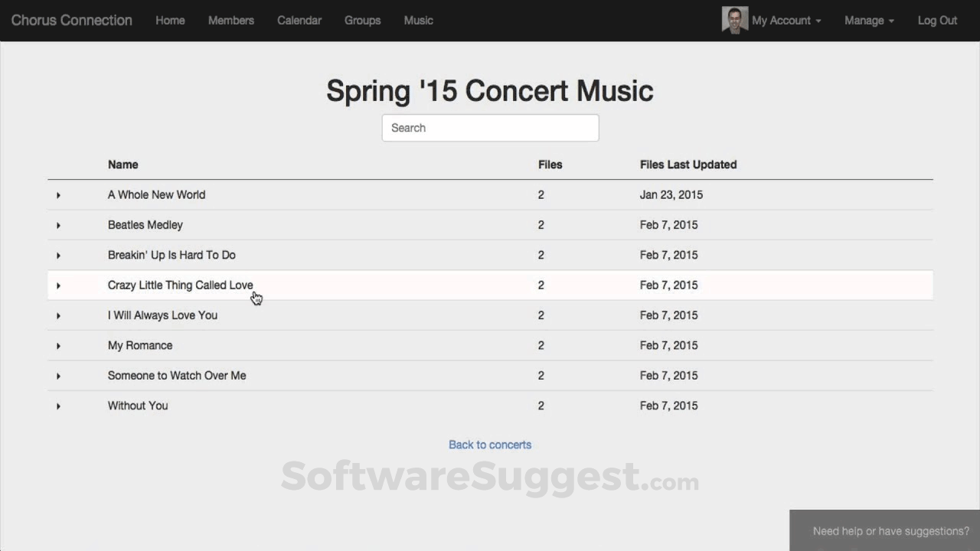This screenshot has height=551, width=980.
Task: Expand the Breakin' Up Is Hard To Do row
Action: [x=58, y=255]
